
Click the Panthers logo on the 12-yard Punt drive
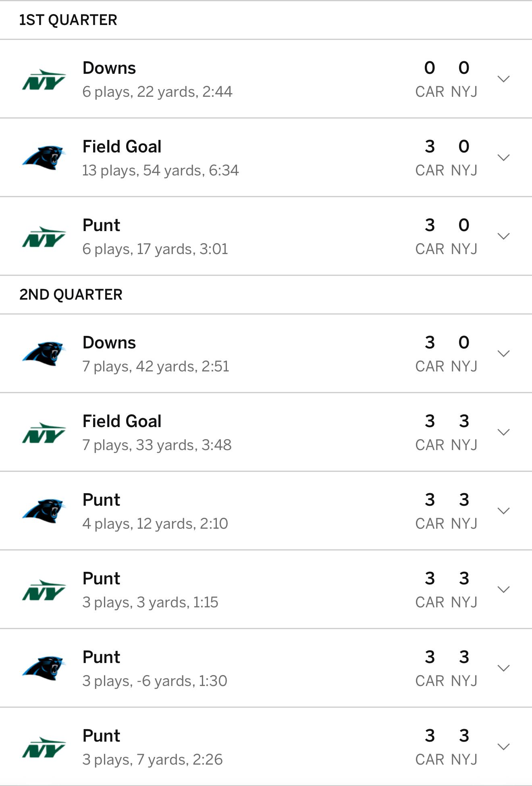(44, 511)
